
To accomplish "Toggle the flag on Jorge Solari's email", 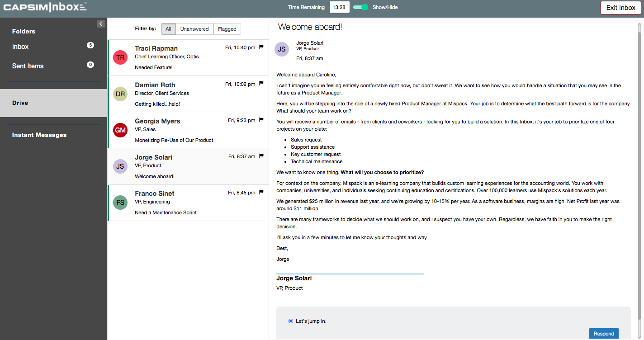I will coord(261,156).
